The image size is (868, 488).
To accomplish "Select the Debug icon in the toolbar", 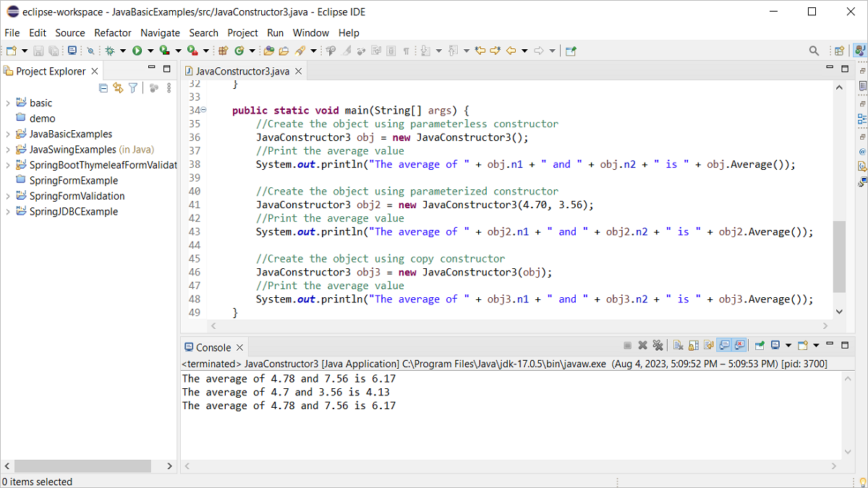I will pos(109,50).
